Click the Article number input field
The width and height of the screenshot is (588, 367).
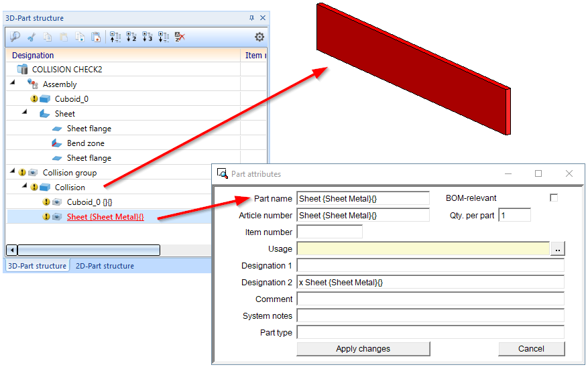363,216
